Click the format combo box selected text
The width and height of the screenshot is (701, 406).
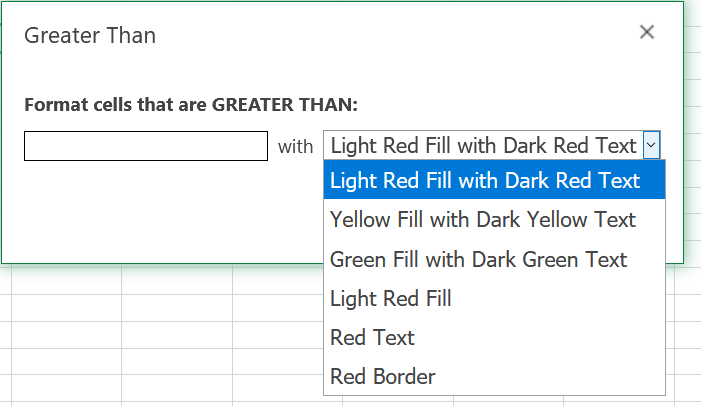pos(483,146)
